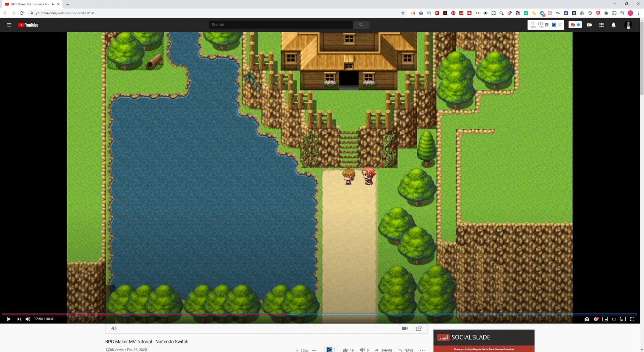Open the notifications bell

pos(614,25)
